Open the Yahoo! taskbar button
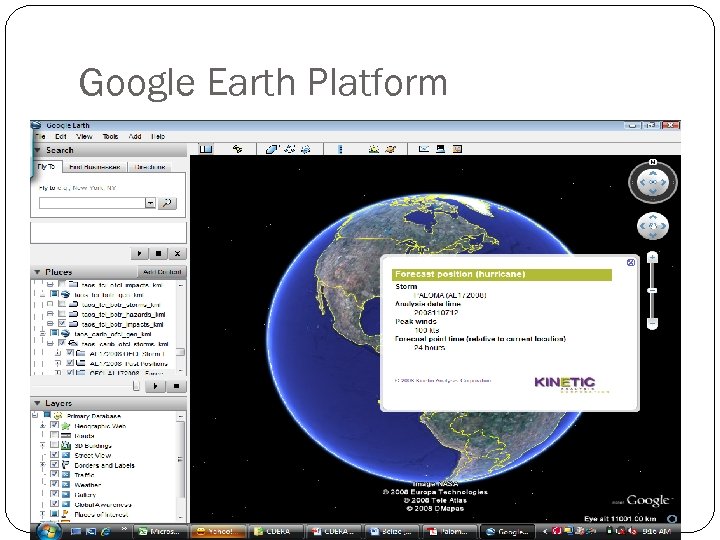Image resolution: width=720 pixels, height=540 pixels. (x=218, y=531)
